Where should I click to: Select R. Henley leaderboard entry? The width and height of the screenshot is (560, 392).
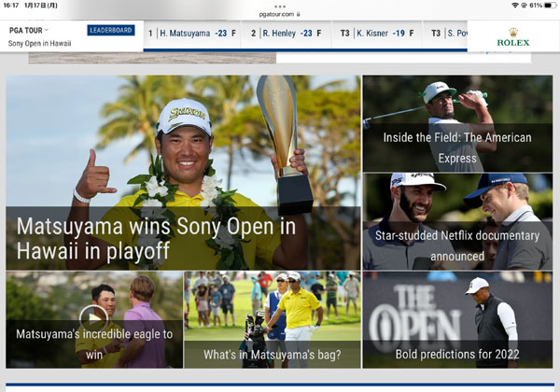point(287,34)
